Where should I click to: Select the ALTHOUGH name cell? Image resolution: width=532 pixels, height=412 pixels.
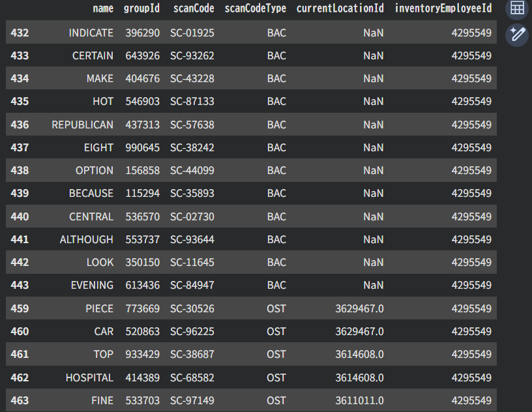86,239
